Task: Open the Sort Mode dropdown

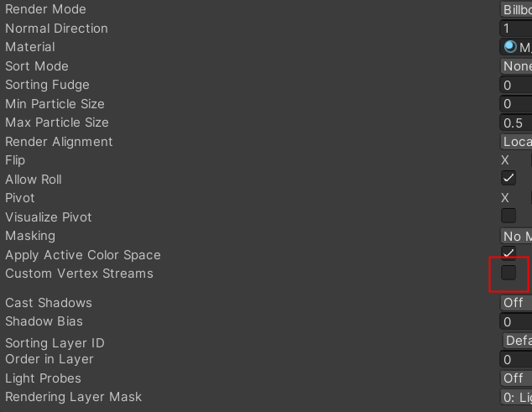Action: 516,65
